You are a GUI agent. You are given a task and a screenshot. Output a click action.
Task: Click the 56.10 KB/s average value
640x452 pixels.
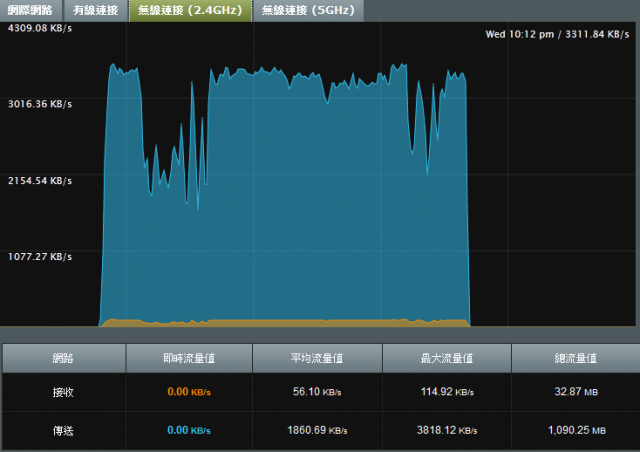click(317, 392)
